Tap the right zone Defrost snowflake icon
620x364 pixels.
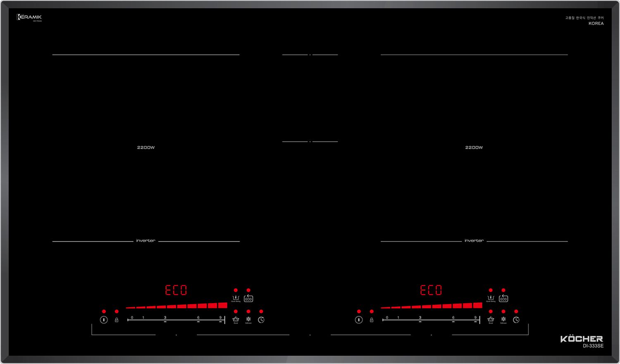click(x=503, y=320)
